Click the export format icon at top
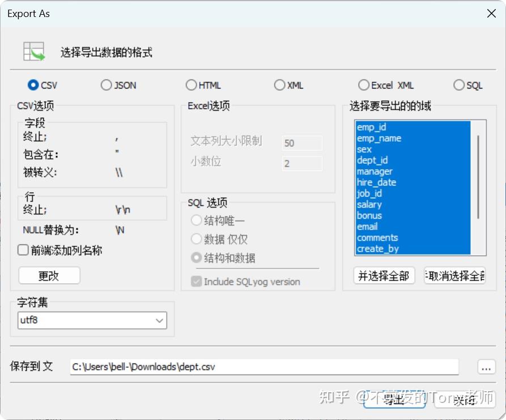 click(x=33, y=50)
